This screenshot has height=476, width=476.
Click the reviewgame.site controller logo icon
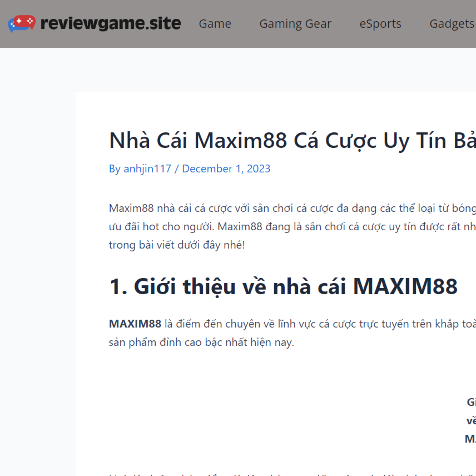pyautogui.click(x=22, y=24)
